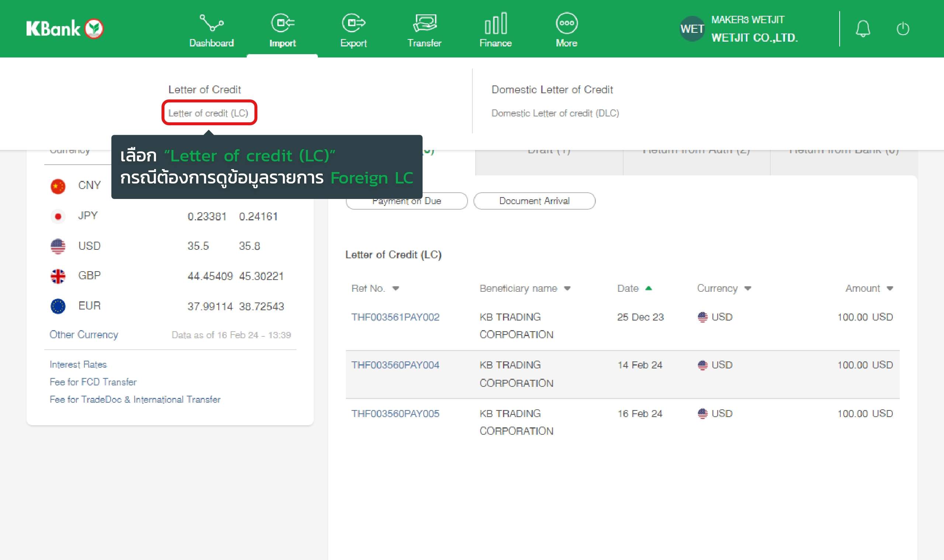Select Domestic Letter of credit (DLC)
Image resolution: width=944 pixels, height=560 pixels.
pyautogui.click(x=555, y=113)
